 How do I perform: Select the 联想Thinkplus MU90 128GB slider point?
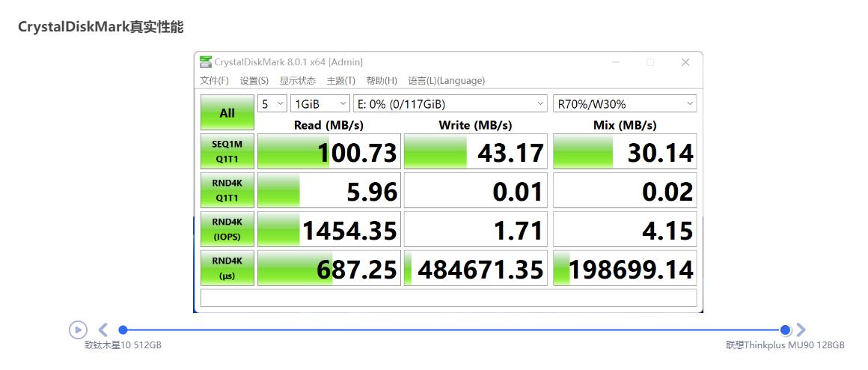click(x=785, y=330)
